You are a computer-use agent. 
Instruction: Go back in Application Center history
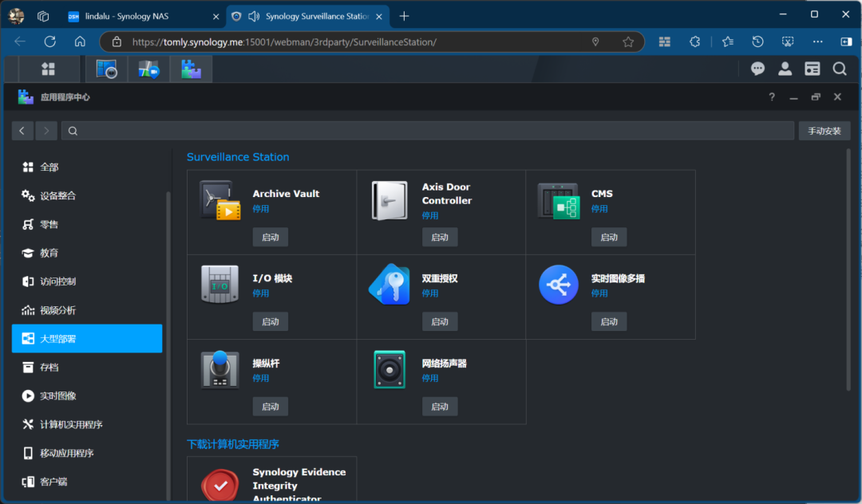[22, 131]
